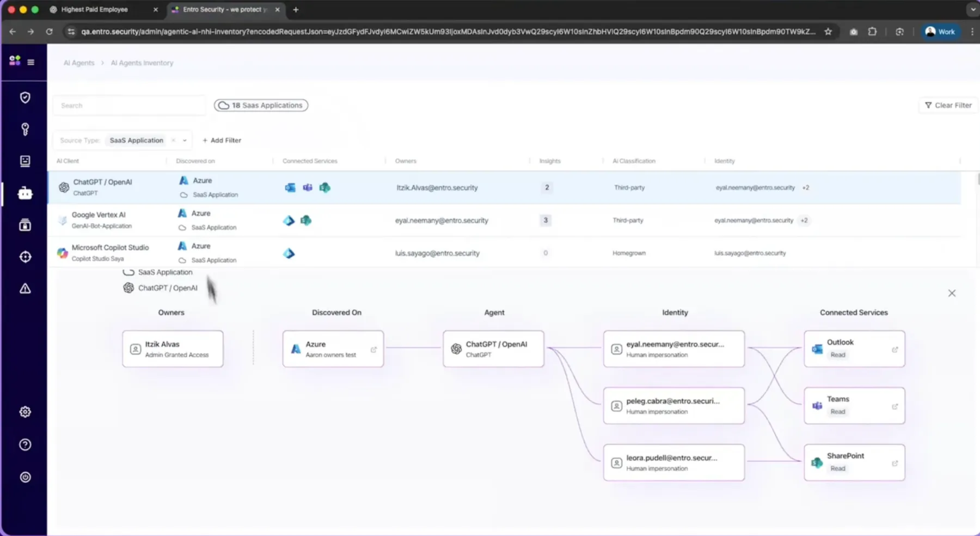980x536 pixels.
Task: Open the crosshair target icon in sidebar
Action: point(25,257)
